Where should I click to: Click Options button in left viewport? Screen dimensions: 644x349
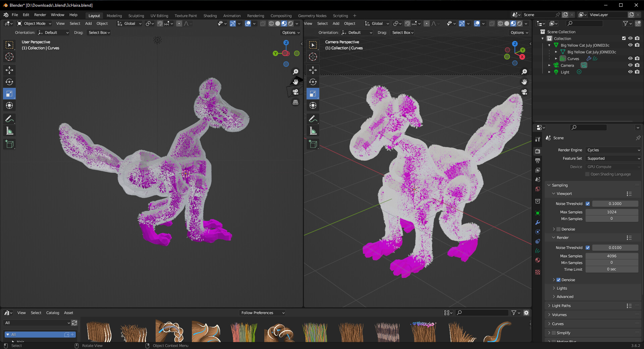pyautogui.click(x=291, y=33)
